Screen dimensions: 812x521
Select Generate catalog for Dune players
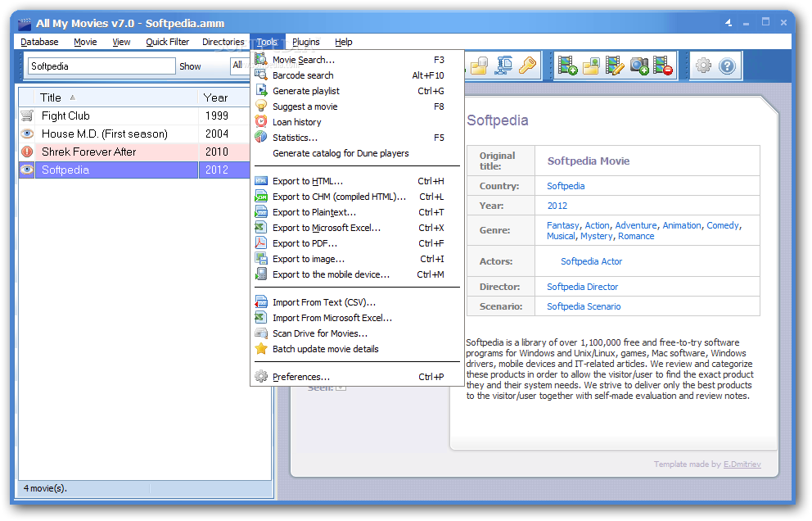click(358, 153)
